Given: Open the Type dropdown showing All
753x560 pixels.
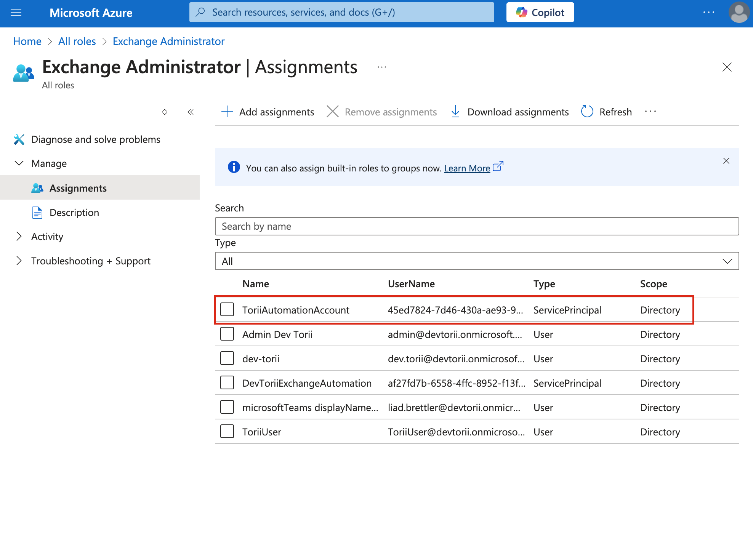Looking at the screenshot, I should point(477,261).
